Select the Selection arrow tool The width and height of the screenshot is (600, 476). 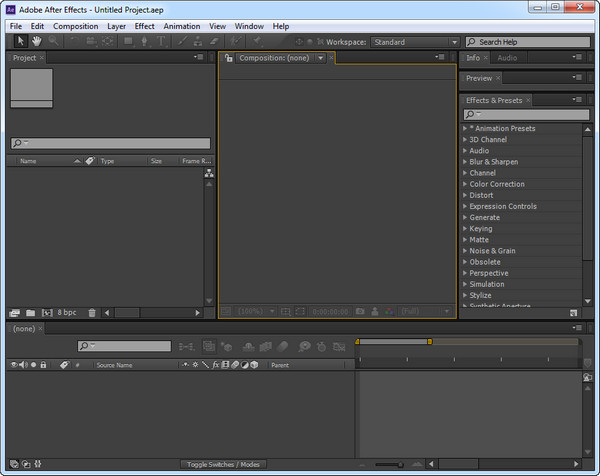point(20,42)
